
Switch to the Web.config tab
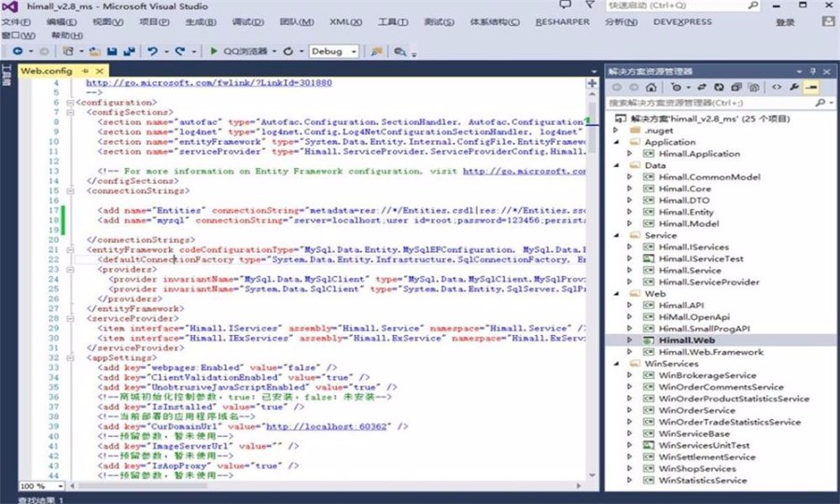46,71
